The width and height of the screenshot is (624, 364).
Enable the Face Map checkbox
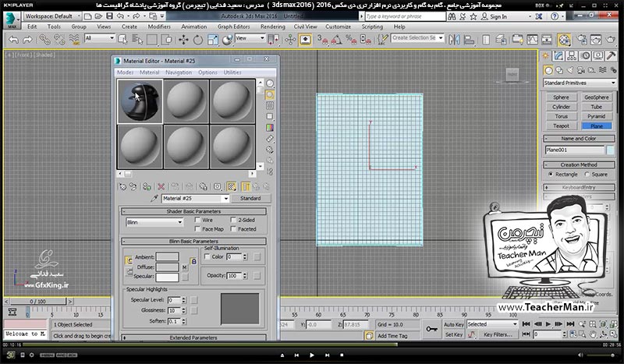197,228
